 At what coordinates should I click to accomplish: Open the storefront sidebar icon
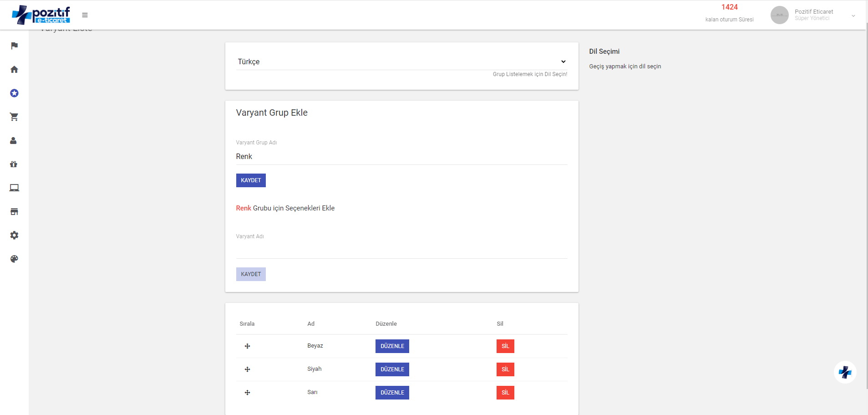14,211
